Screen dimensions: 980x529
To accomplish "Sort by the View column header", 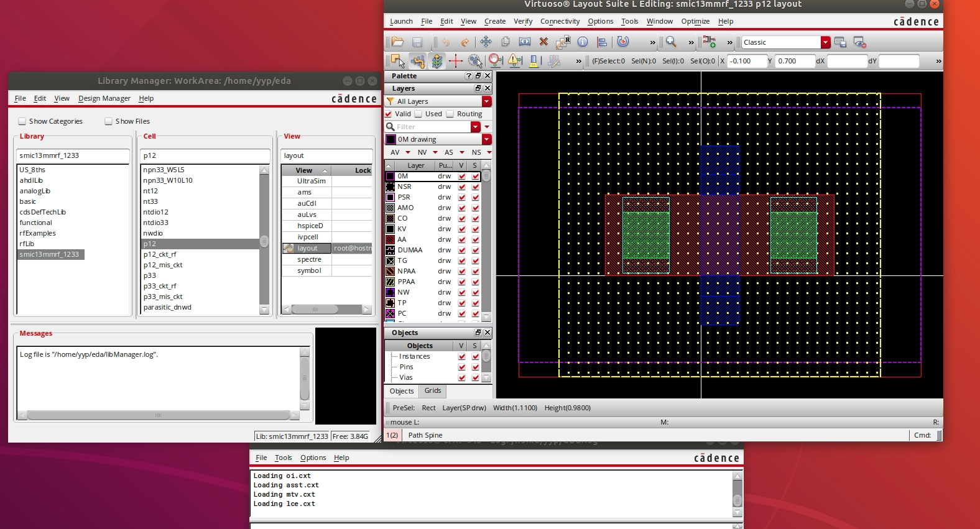I will 306,170.
